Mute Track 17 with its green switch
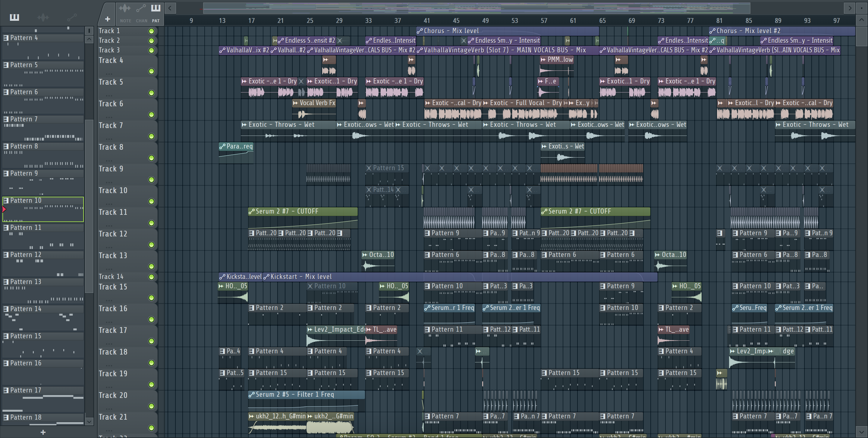The width and height of the screenshot is (868, 438). (x=152, y=341)
